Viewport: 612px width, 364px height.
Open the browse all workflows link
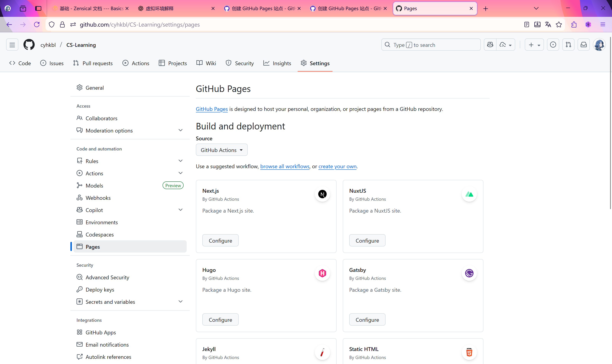click(x=284, y=166)
